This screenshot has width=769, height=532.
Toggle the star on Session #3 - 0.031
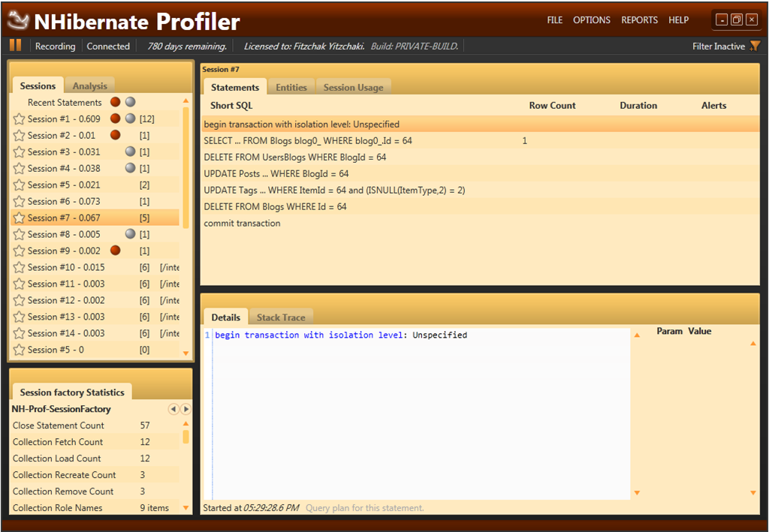pyautogui.click(x=19, y=152)
